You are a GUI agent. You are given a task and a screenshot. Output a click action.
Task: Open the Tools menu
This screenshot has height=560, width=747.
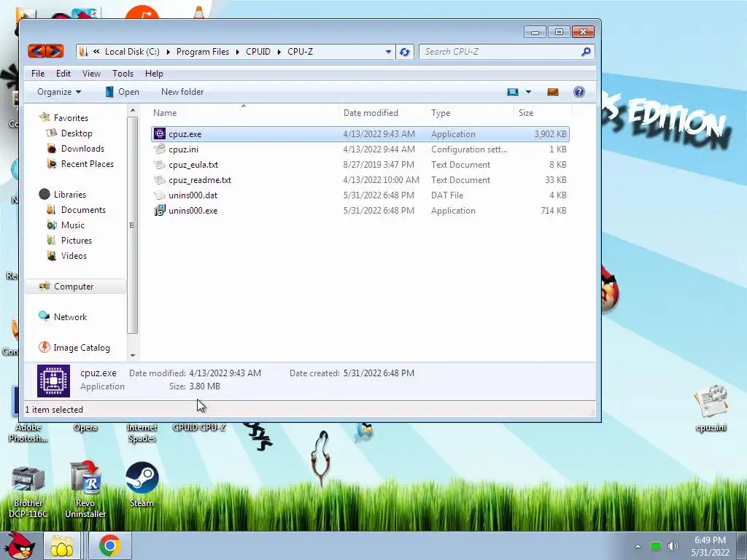coord(123,74)
